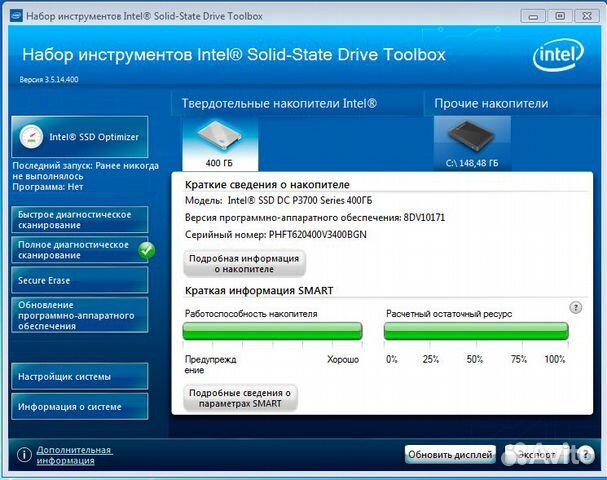Start Полное диагностическое сканирование

pyautogui.click(x=72, y=250)
